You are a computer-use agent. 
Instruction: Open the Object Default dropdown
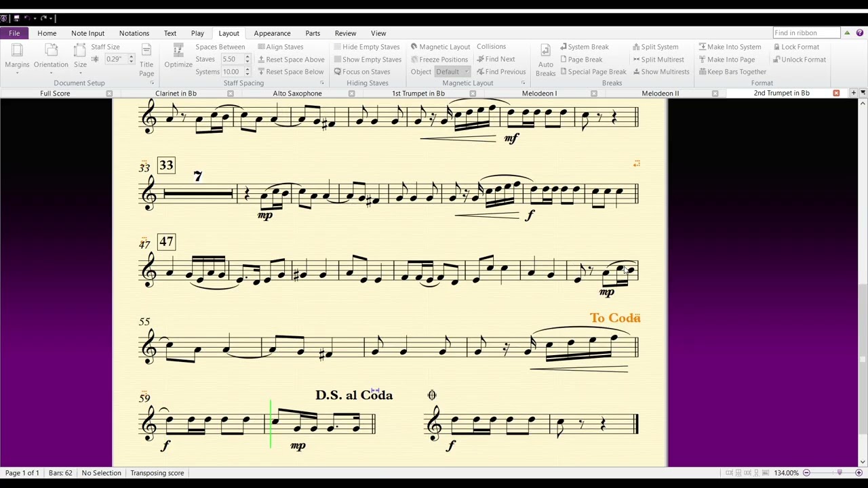(x=452, y=72)
